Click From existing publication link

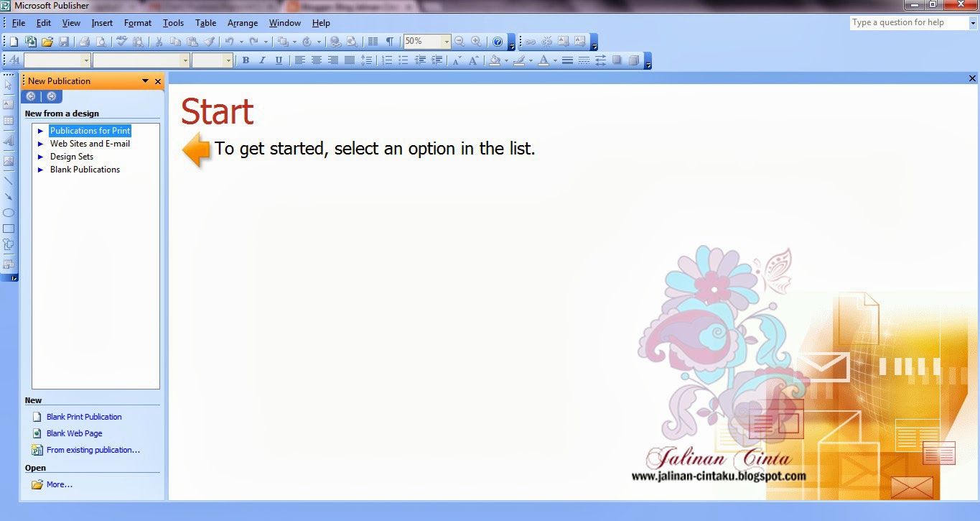[93, 450]
